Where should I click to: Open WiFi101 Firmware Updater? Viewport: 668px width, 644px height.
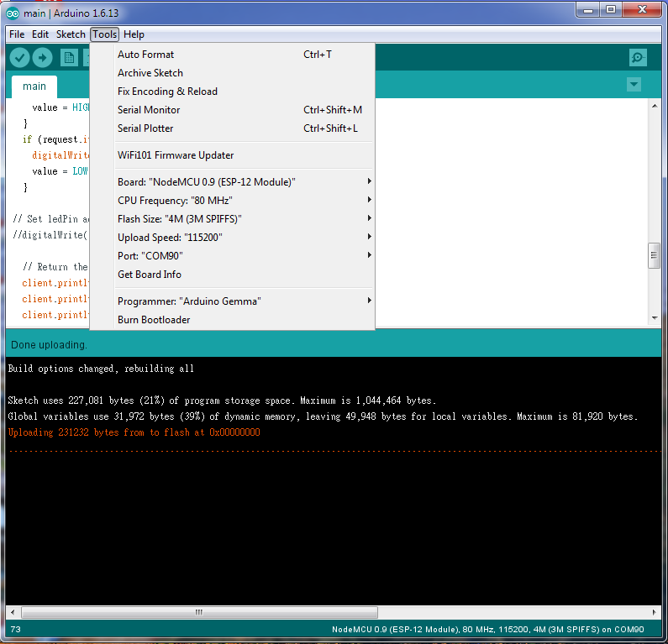tap(176, 155)
